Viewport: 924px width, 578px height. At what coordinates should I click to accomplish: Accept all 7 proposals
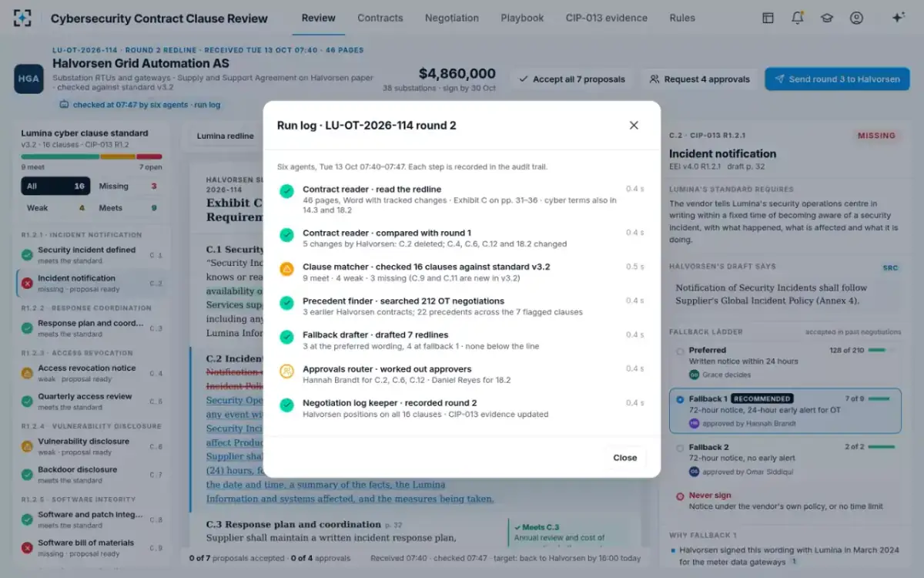(571, 79)
